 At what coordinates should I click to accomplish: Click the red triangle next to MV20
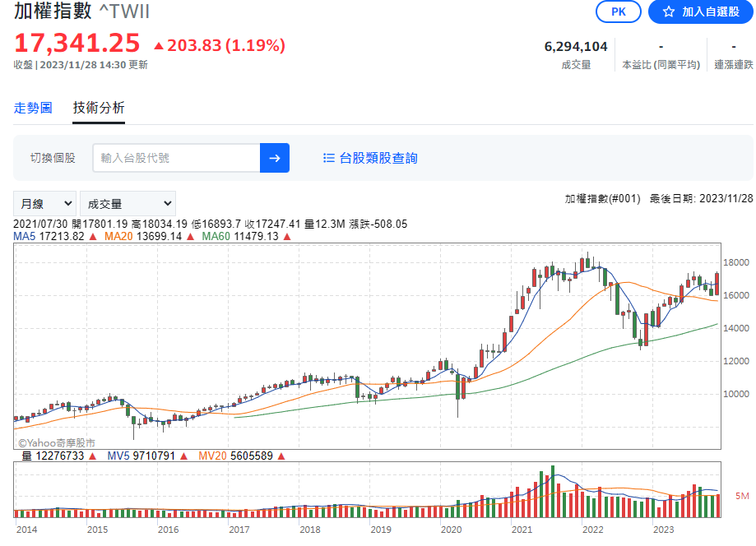pos(281,456)
